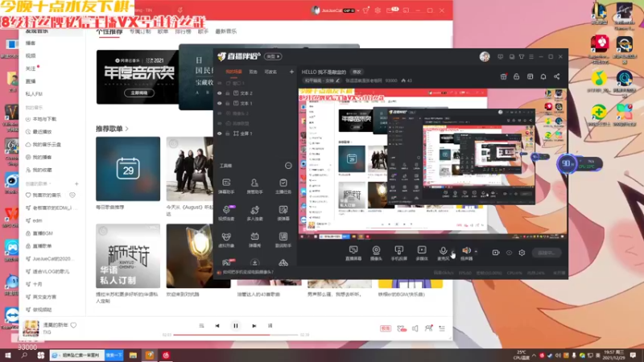Toggle visibility of 摄像头 2 source

point(220,113)
